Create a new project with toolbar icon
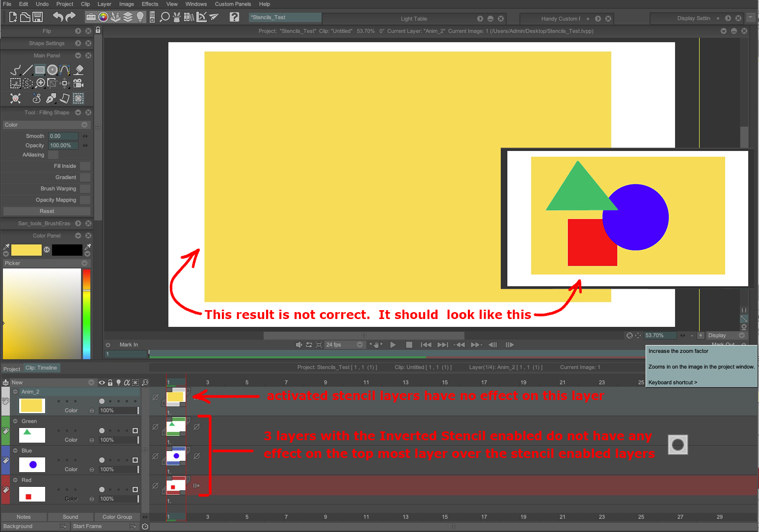Screen dimensions: 759x532 pyautogui.click(x=13, y=17)
